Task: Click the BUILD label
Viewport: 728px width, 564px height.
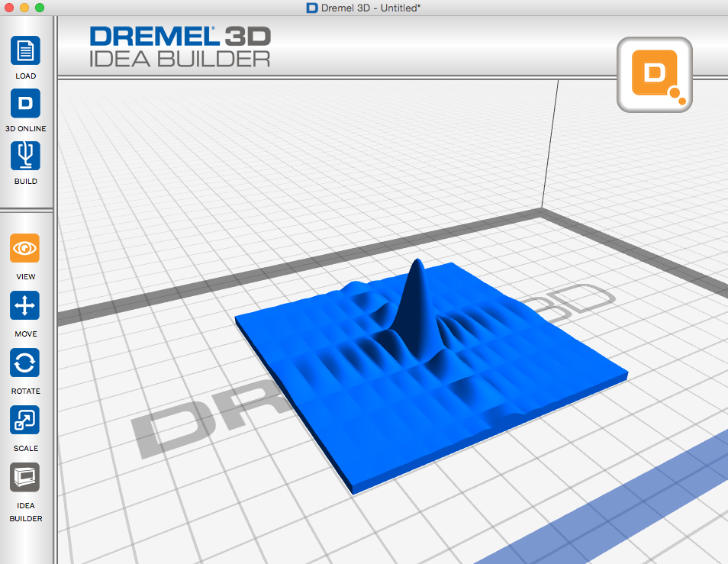Action: coord(25,181)
